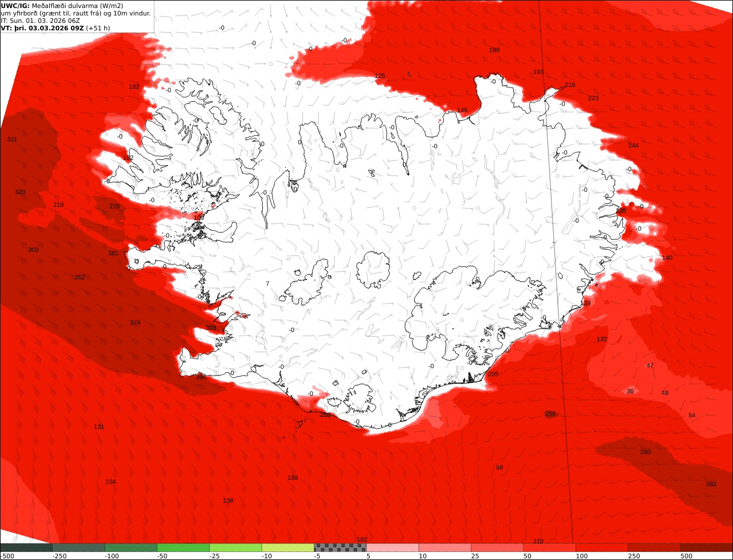
Task: Select the 50 to 100 red legend swatch
Action: (x=549, y=547)
